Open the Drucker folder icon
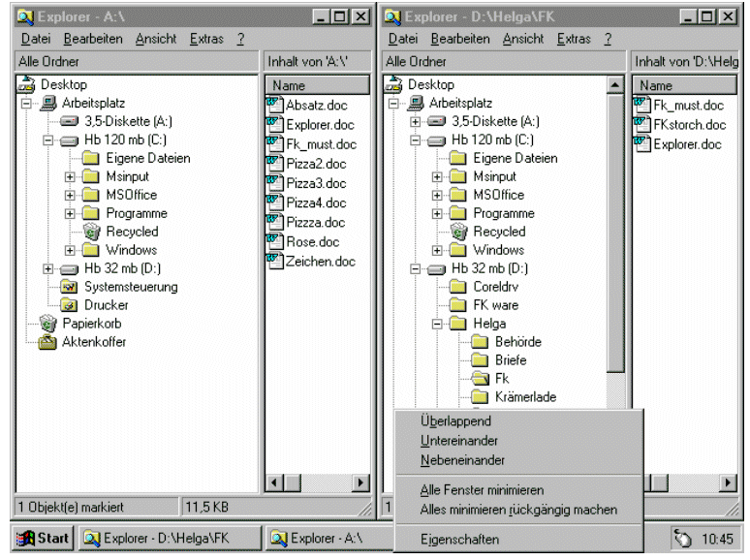The image size is (750, 560). [x=70, y=305]
